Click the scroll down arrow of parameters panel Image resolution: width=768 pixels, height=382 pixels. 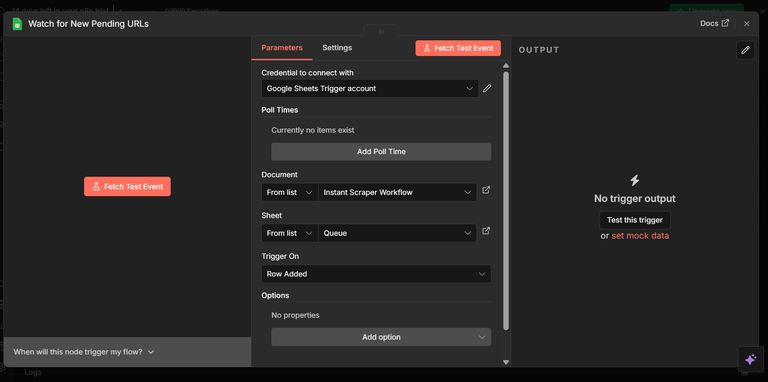point(506,362)
